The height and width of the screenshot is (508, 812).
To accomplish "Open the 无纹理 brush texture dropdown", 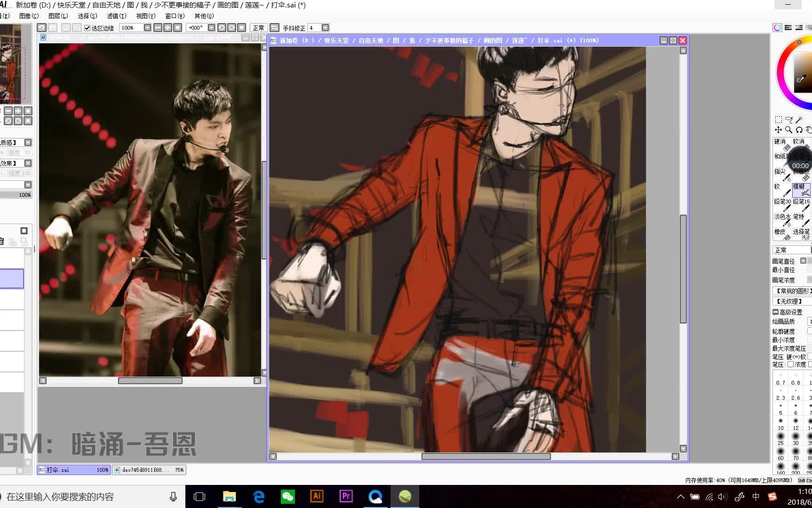I will 792,301.
